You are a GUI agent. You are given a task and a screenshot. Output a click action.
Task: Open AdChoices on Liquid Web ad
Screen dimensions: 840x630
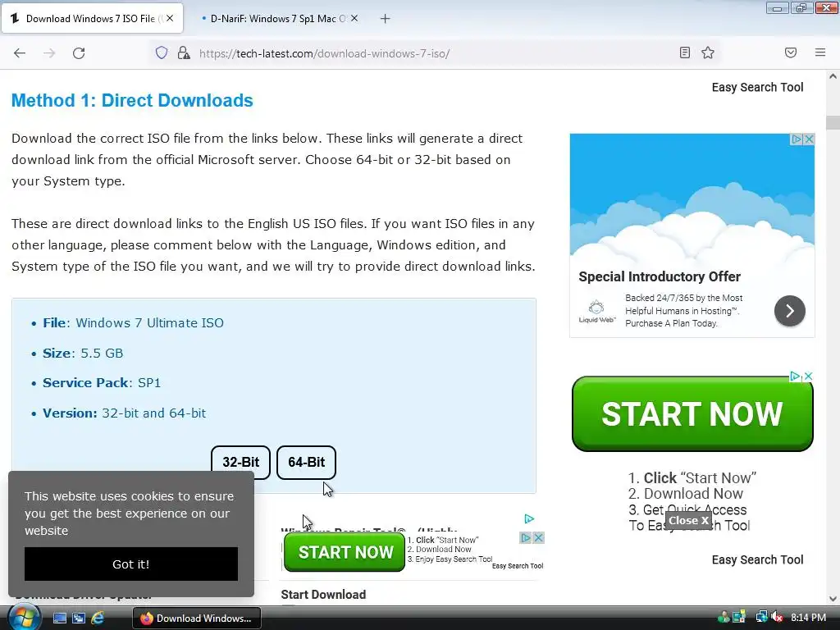click(x=797, y=139)
